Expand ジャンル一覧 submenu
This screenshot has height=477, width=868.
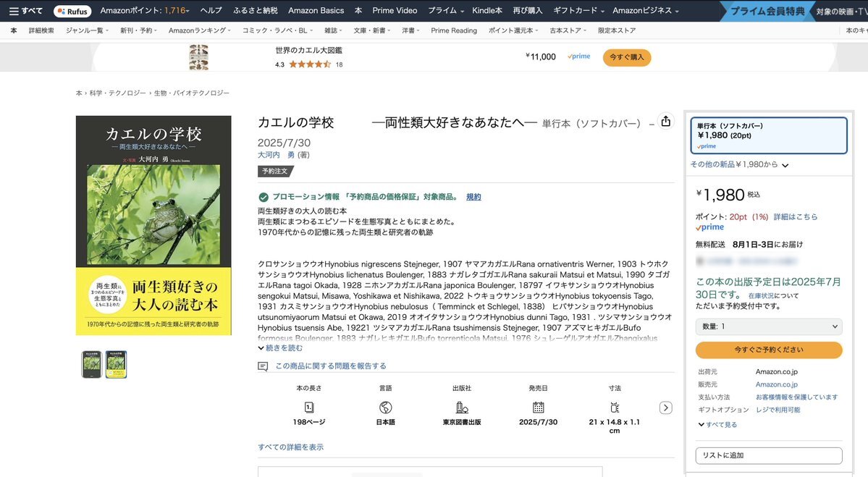pos(87,30)
